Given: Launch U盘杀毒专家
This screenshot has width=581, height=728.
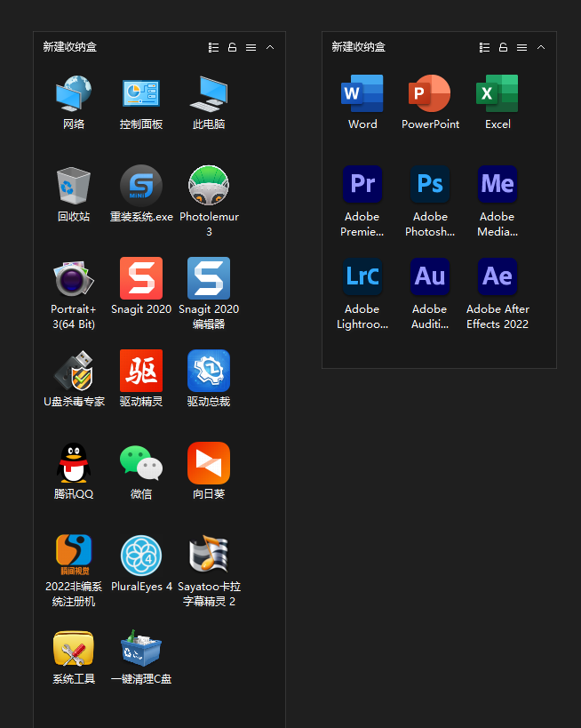Looking at the screenshot, I should click(x=74, y=371).
